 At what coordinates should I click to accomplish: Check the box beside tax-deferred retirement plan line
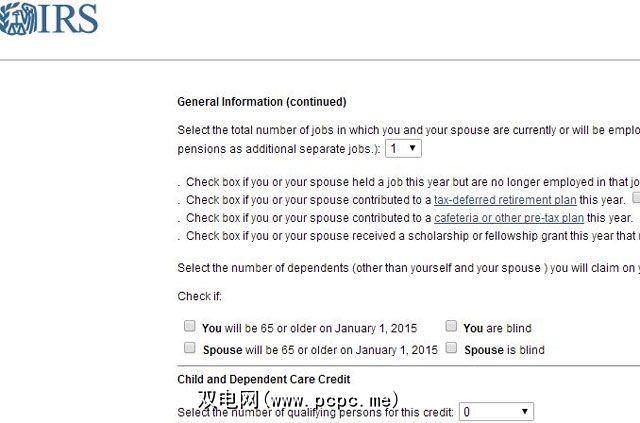[x=636, y=199]
